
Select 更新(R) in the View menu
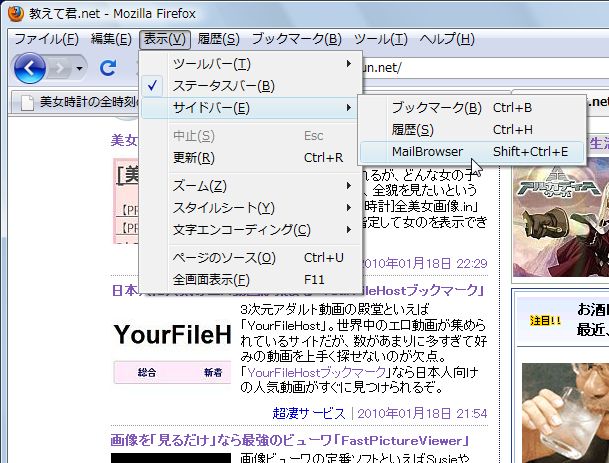click(251, 158)
